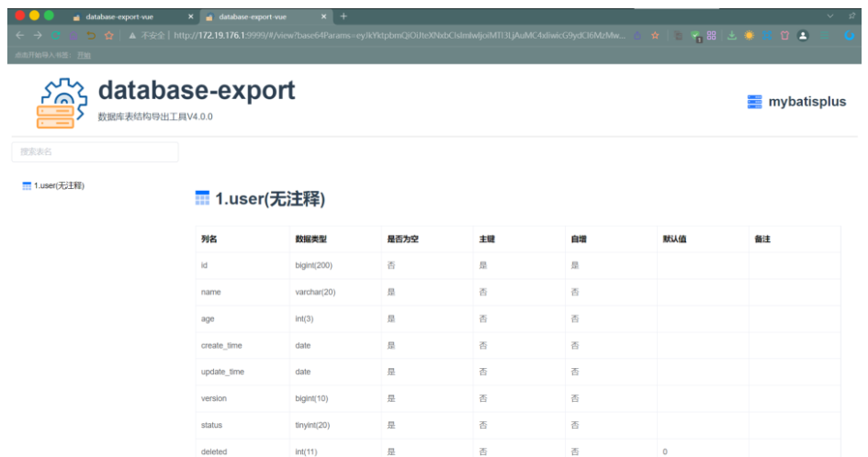Click the yellow sun theme icon
868x457 pixels.
pyautogui.click(x=749, y=36)
